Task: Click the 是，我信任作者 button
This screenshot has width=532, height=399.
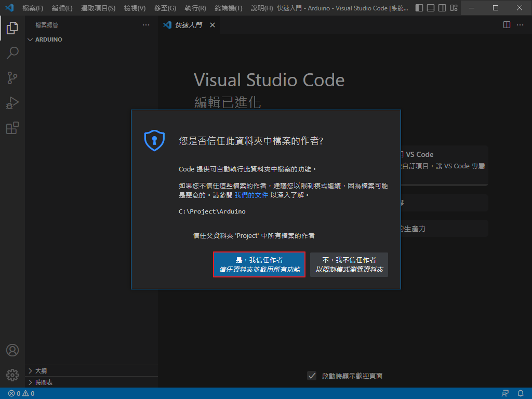Action: click(259, 264)
